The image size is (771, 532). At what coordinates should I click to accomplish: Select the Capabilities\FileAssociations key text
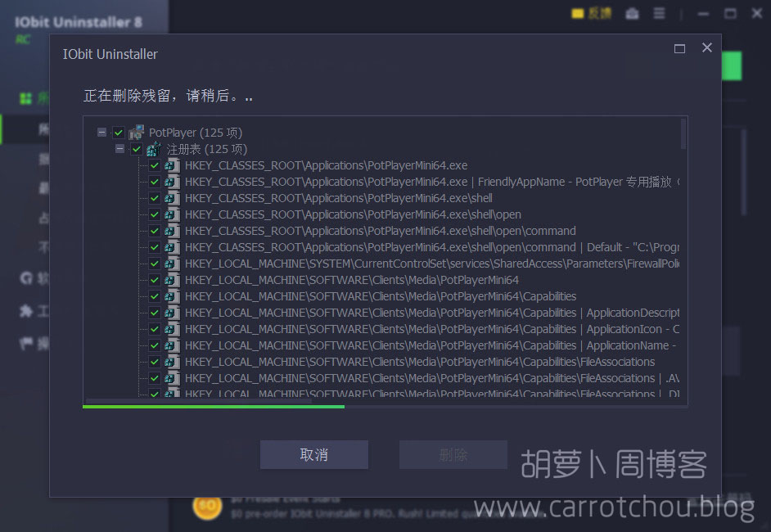[x=420, y=362]
